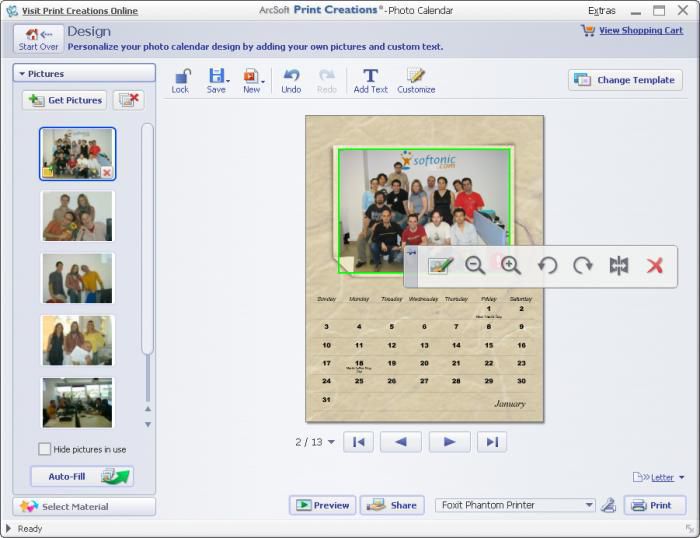Zoom out the photo with minus magnifier
Screen dimensions: 700x538
pos(475,265)
